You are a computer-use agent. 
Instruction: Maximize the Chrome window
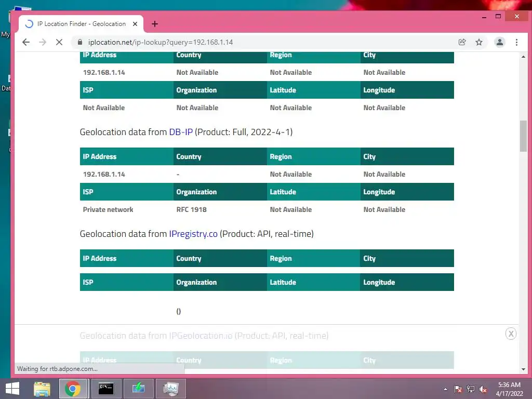click(498, 16)
